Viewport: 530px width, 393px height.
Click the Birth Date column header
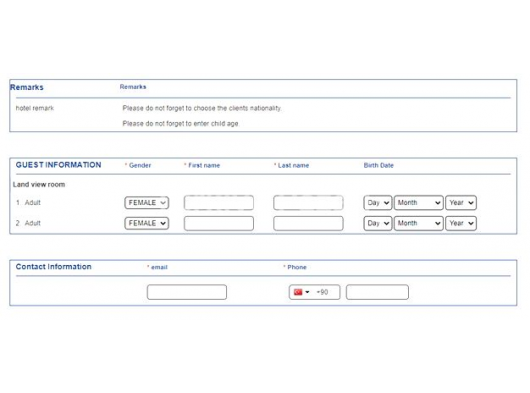[379, 165]
